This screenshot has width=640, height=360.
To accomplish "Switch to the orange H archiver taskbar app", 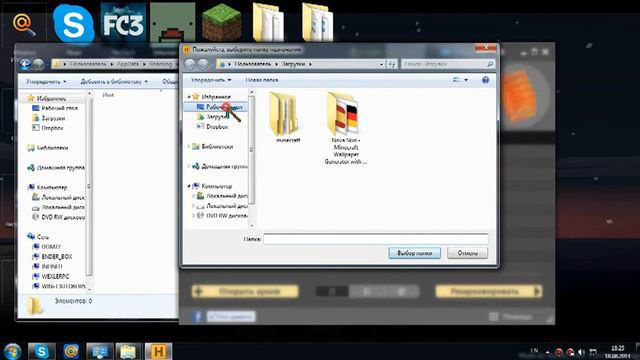I will pyautogui.click(x=158, y=351).
